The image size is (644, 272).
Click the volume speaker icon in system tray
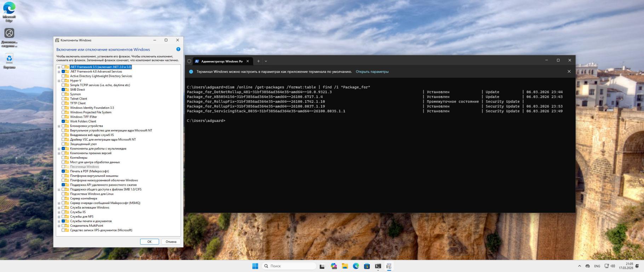(613, 266)
